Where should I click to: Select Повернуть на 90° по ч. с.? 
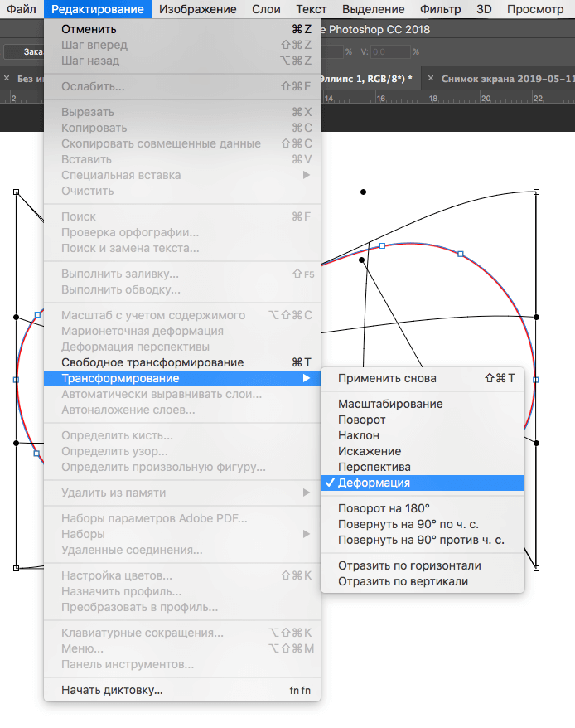pos(408,524)
